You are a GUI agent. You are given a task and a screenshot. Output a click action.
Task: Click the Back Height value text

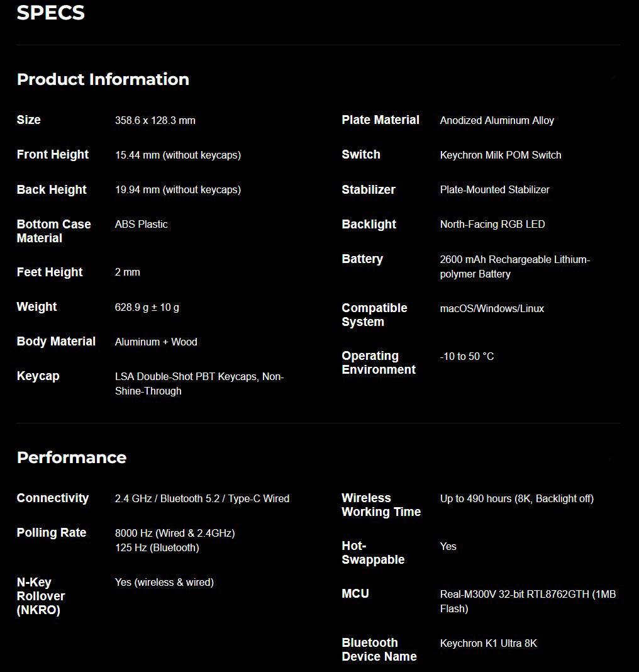[x=178, y=189]
